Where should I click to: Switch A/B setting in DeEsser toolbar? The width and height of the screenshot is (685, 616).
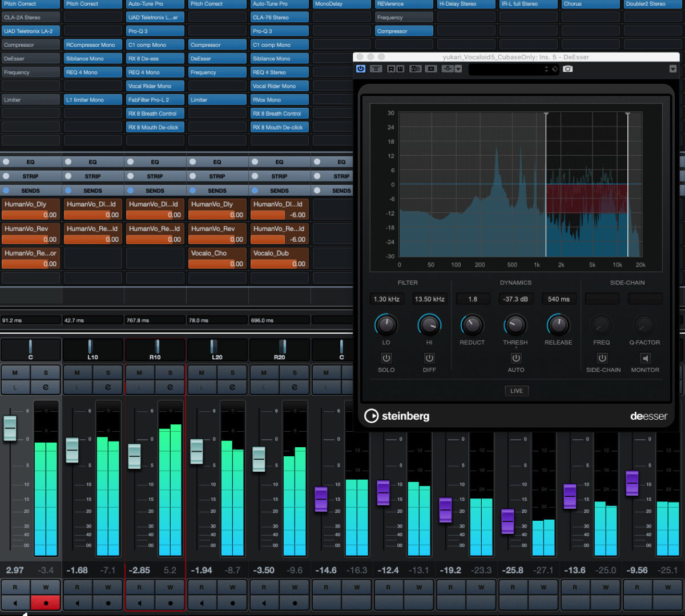coord(416,69)
